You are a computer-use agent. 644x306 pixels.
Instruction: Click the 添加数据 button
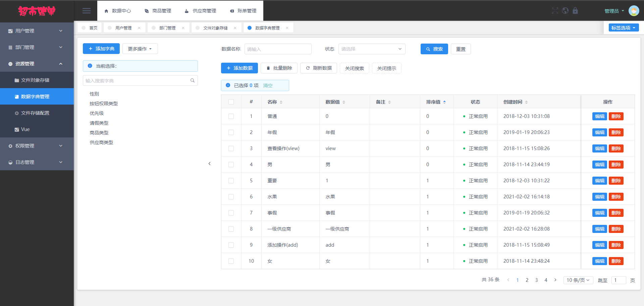coord(239,68)
